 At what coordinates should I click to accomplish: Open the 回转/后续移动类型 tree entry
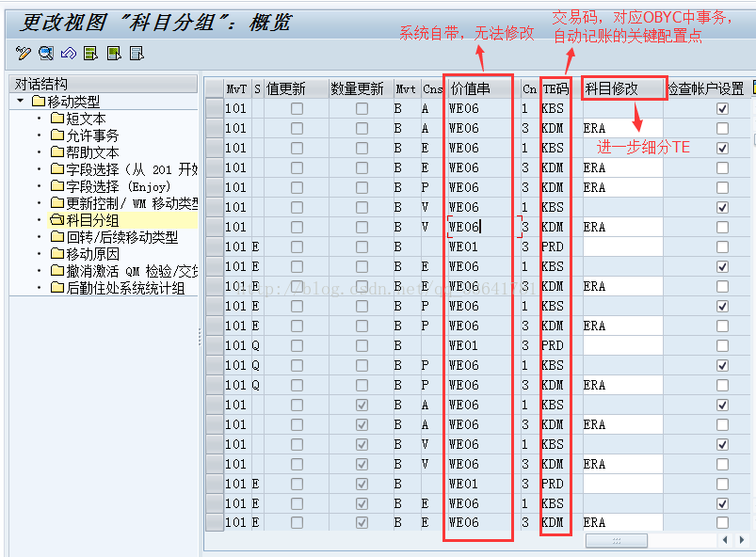[122, 237]
